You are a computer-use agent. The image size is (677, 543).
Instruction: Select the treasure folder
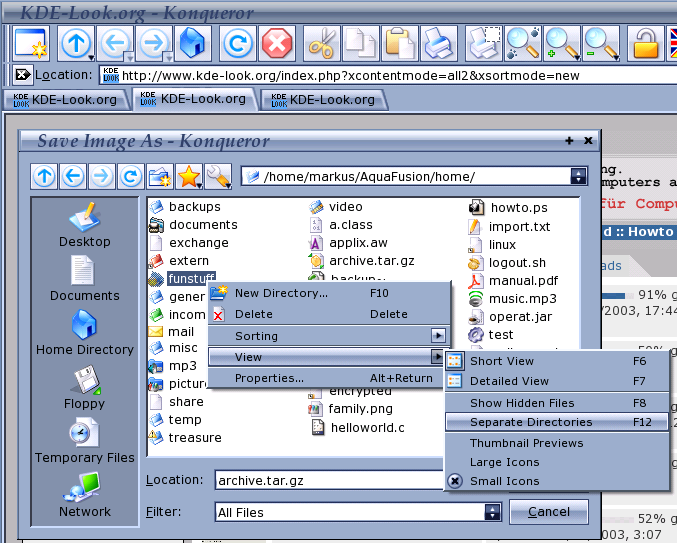click(185, 438)
